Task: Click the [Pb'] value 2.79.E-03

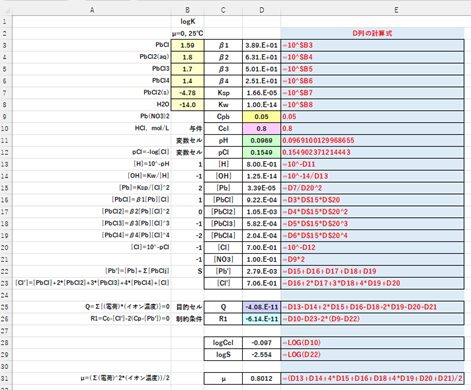Action: pyautogui.click(x=261, y=271)
